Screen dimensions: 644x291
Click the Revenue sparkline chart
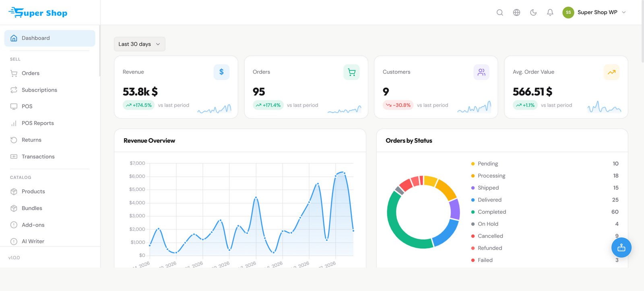pyautogui.click(x=214, y=109)
